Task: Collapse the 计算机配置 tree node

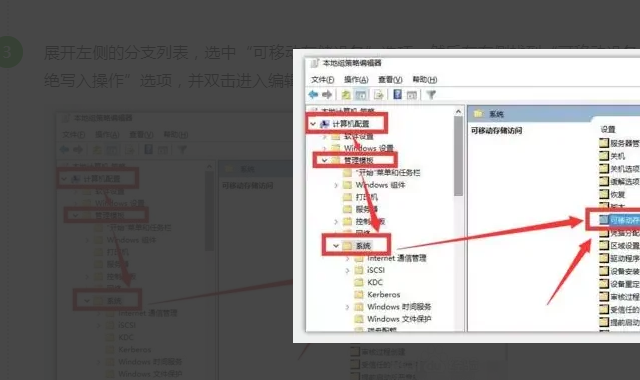Action: [x=313, y=124]
